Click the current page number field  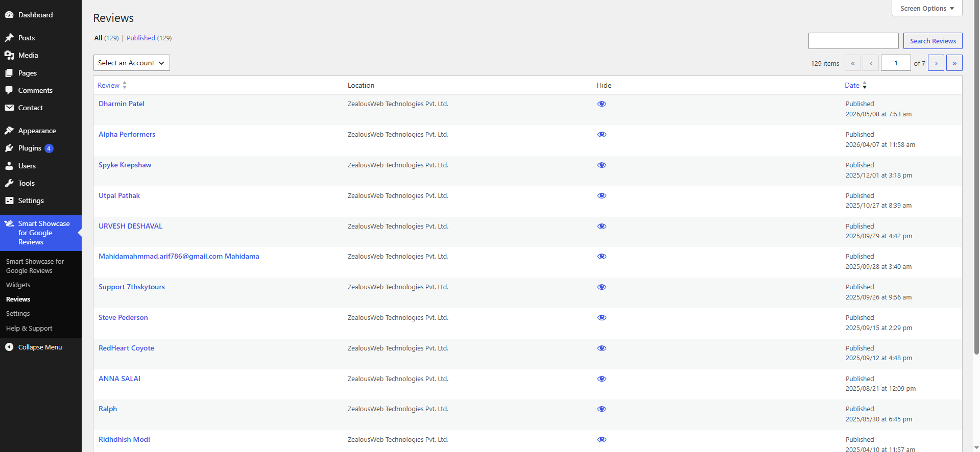(x=896, y=63)
